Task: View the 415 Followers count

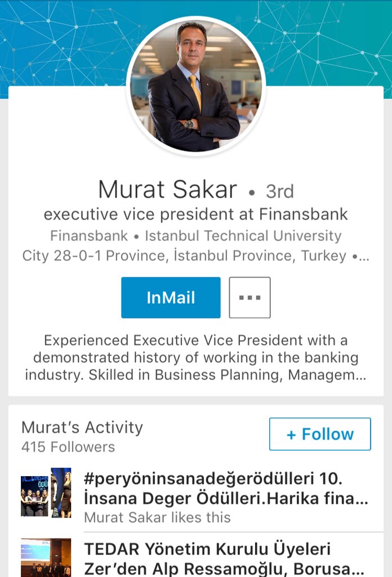Action: coord(68,447)
